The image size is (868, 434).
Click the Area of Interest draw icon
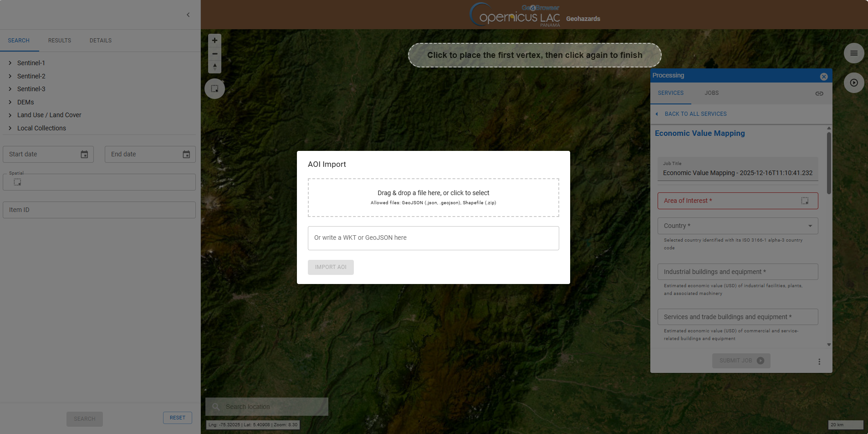pyautogui.click(x=804, y=201)
